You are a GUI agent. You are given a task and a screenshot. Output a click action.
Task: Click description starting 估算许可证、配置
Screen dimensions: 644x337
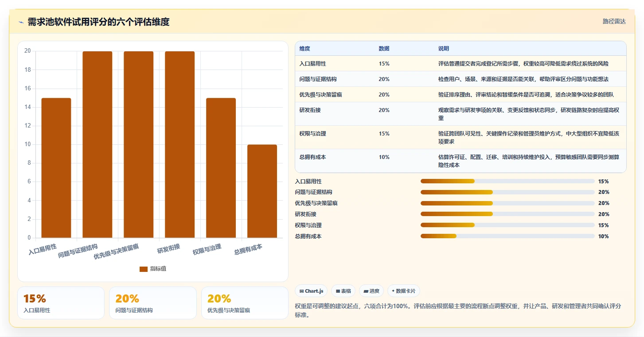529,161
